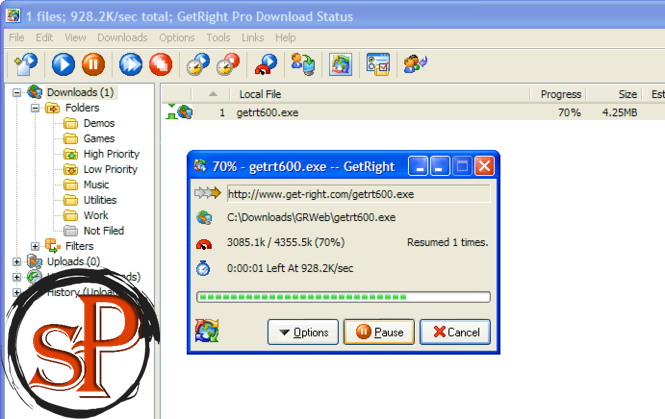Click the checklist window toolbar icon
The width and height of the screenshot is (665, 419).
point(377,65)
